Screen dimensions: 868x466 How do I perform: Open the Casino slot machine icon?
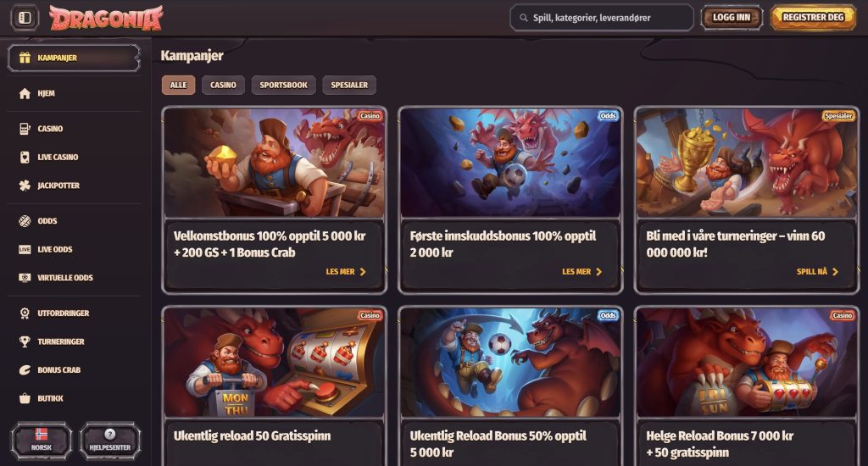pyautogui.click(x=25, y=129)
